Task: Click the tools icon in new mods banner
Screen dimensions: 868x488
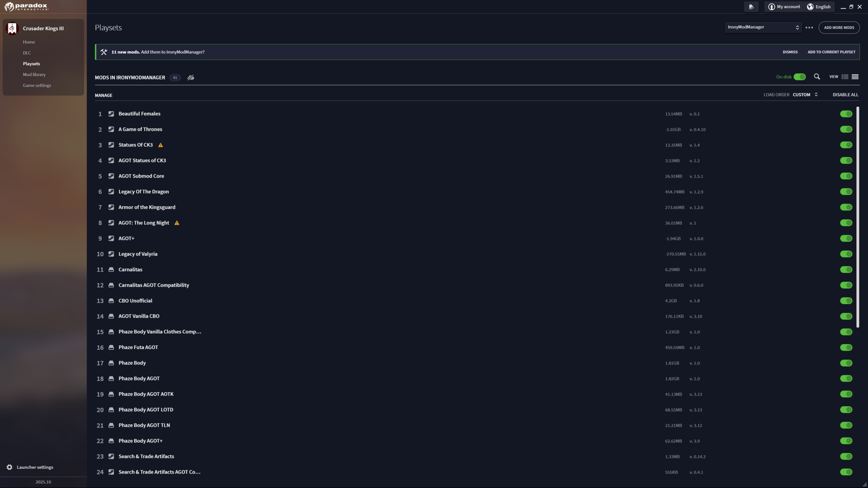Action: pyautogui.click(x=104, y=52)
